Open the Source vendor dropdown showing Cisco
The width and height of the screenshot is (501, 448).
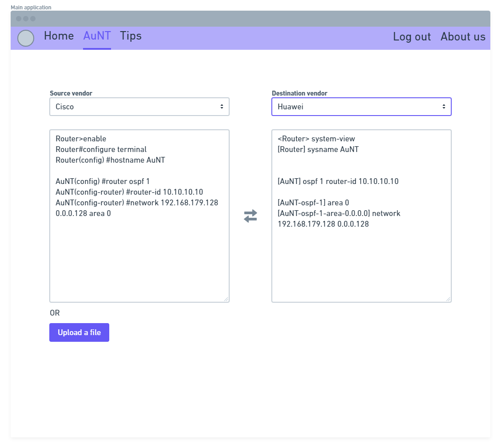click(139, 107)
